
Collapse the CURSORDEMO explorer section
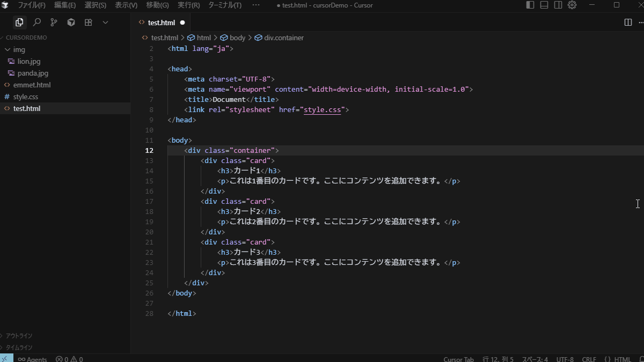26,38
